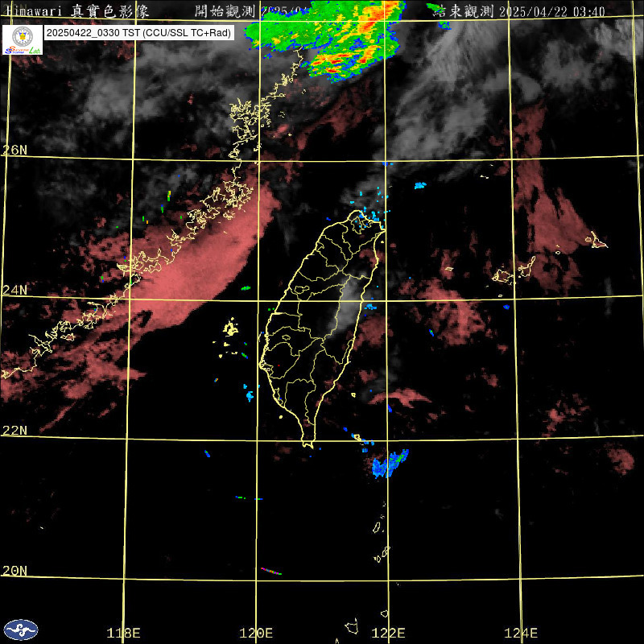Click the 122E longitude label
Screen dimensions: 644x644
pyautogui.click(x=388, y=633)
